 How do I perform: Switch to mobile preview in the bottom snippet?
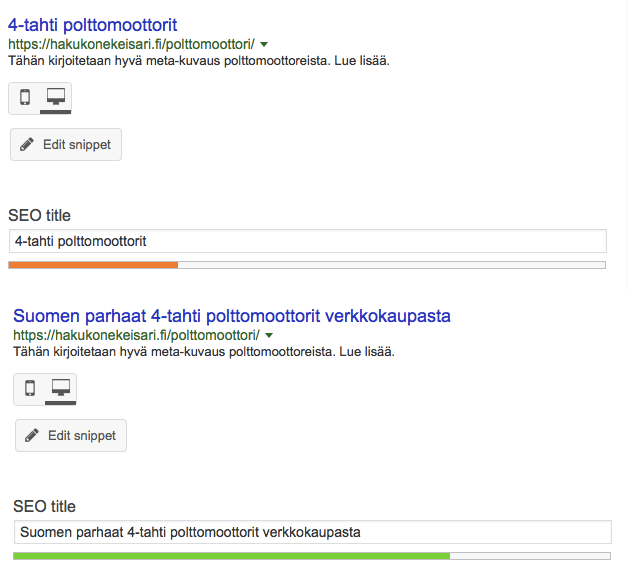point(30,389)
